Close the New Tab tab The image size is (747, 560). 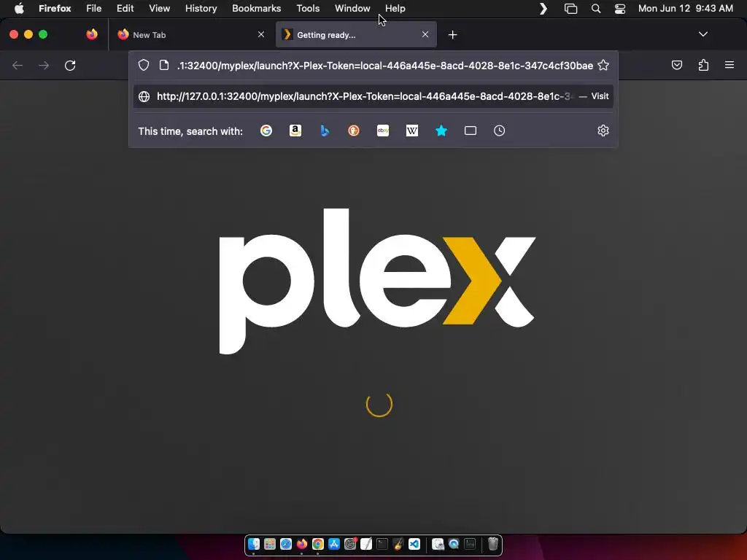261,34
